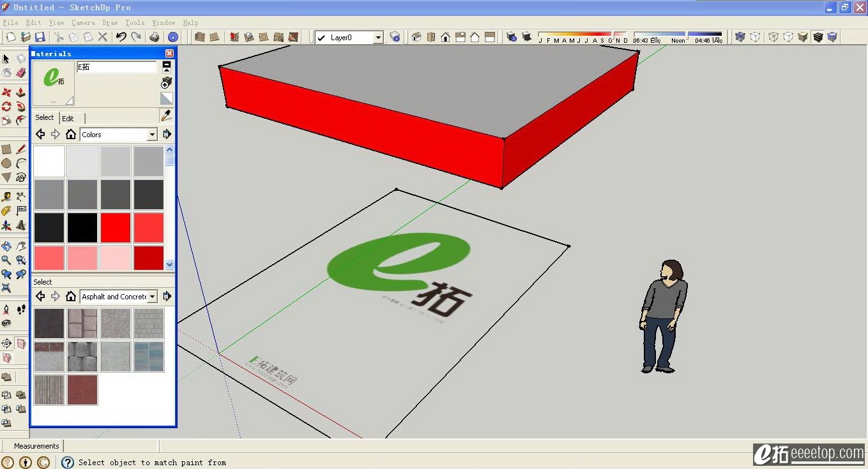The width and height of the screenshot is (868, 469).
Task: Select the Polygon tool
Action: (6, 177)
